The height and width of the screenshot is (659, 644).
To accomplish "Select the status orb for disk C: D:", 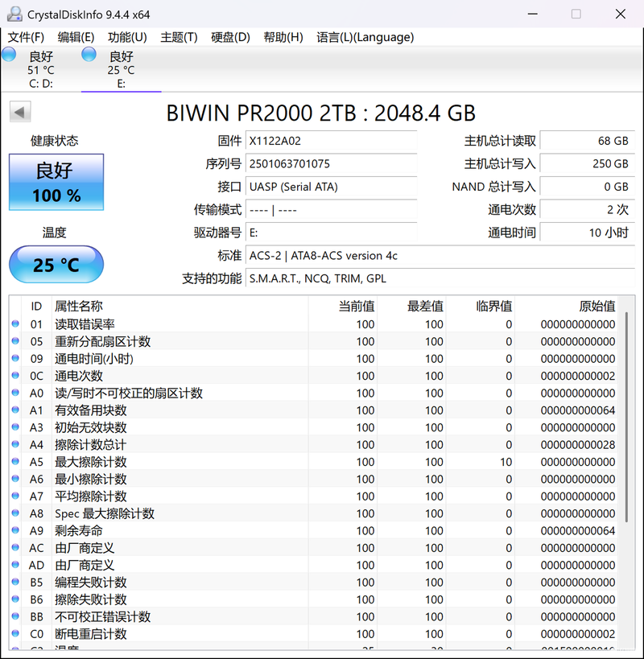I will pos(9,55).
